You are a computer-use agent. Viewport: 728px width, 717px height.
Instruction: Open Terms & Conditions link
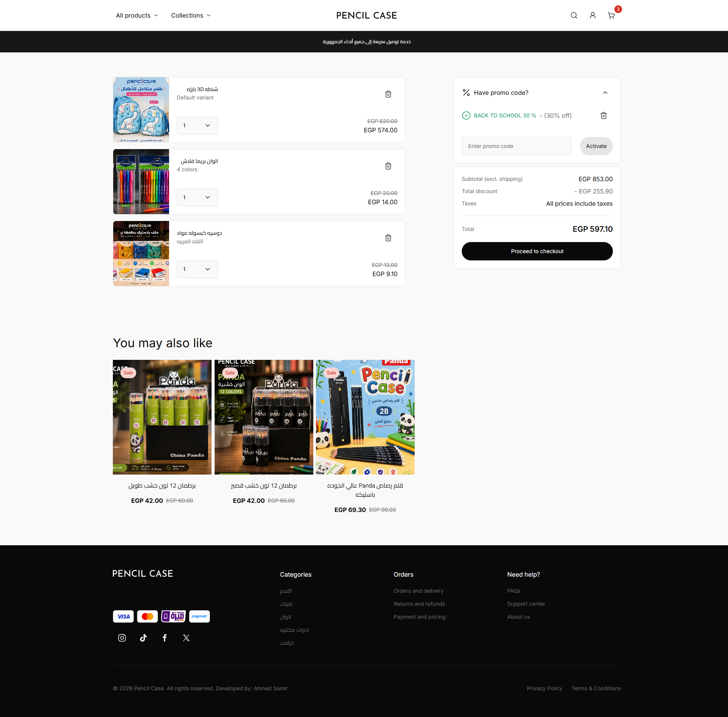(596, 688)
